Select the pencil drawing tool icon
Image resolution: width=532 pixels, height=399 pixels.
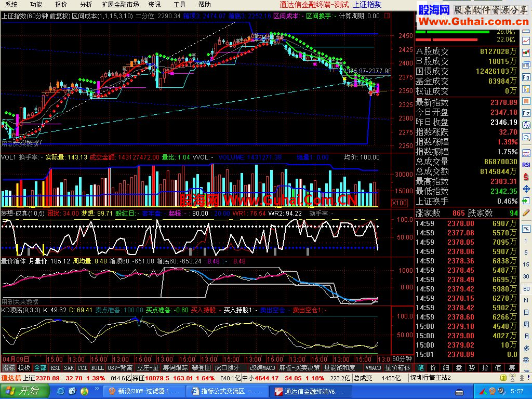click(x=526, y=212)
